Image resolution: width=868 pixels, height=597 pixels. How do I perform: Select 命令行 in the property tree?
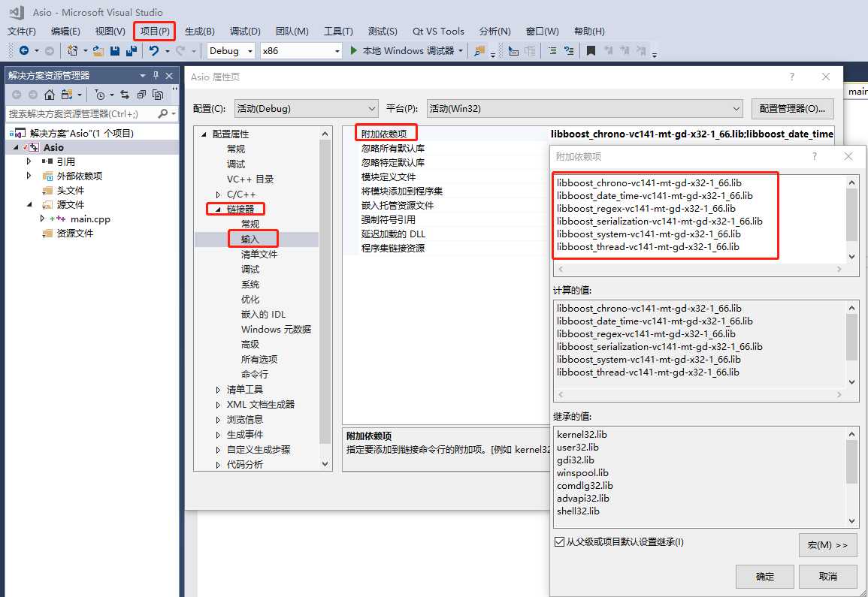point(255,374)
